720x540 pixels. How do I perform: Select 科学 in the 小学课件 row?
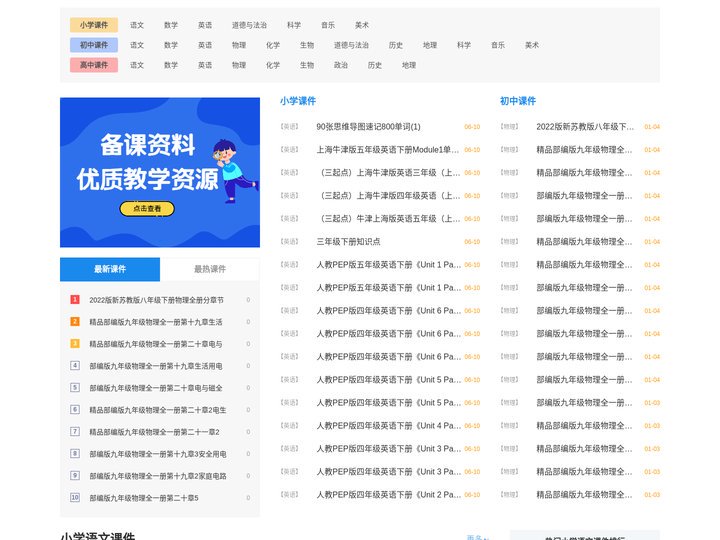point(294,25)
